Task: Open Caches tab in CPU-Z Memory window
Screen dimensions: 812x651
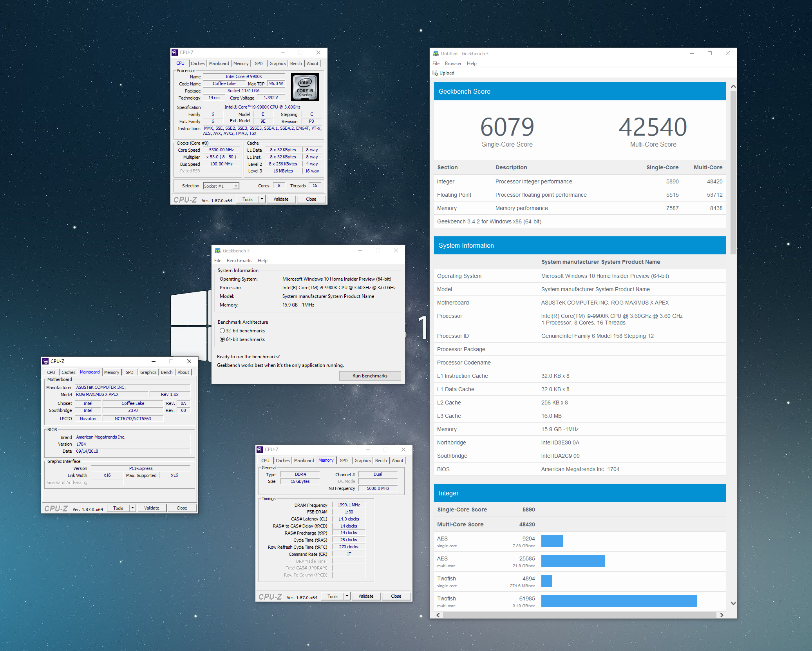Action: [x=283, y=461]
